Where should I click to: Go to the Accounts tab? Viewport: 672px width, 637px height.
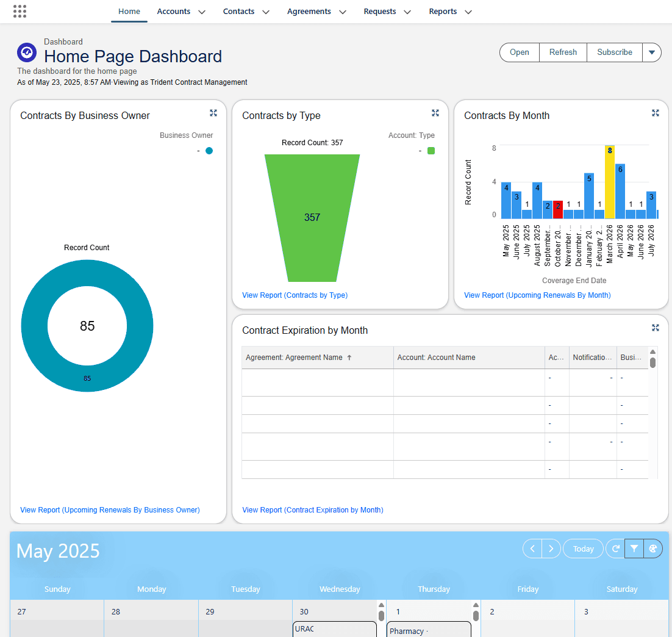click(x=174, y=12)
